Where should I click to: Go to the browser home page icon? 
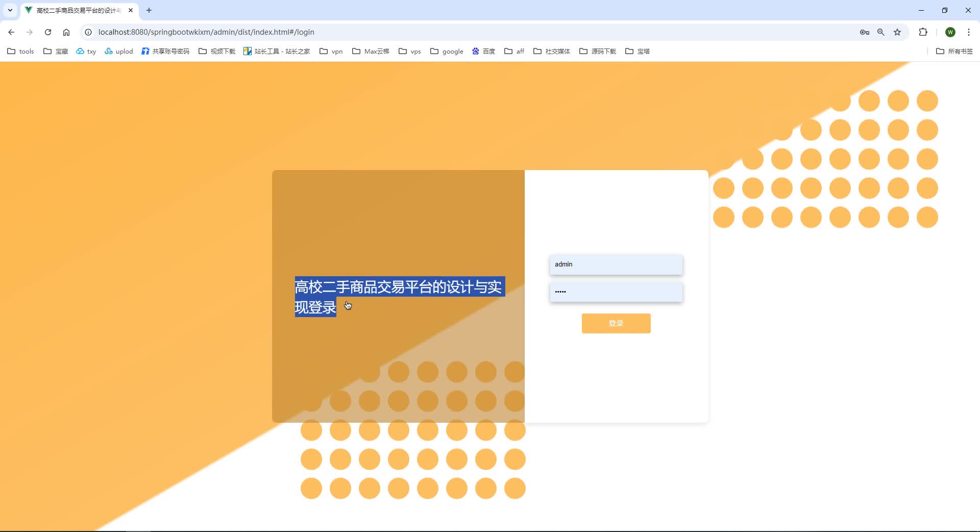[66, 32]
